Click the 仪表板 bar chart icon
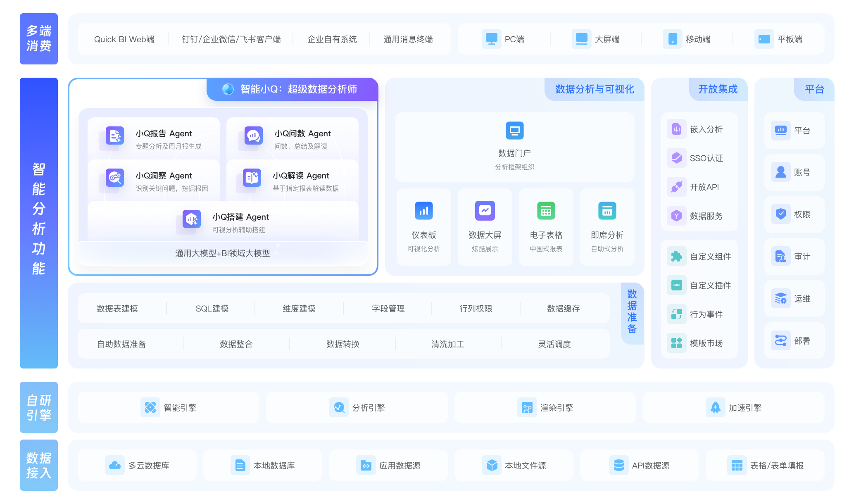 tap(423, 211)
